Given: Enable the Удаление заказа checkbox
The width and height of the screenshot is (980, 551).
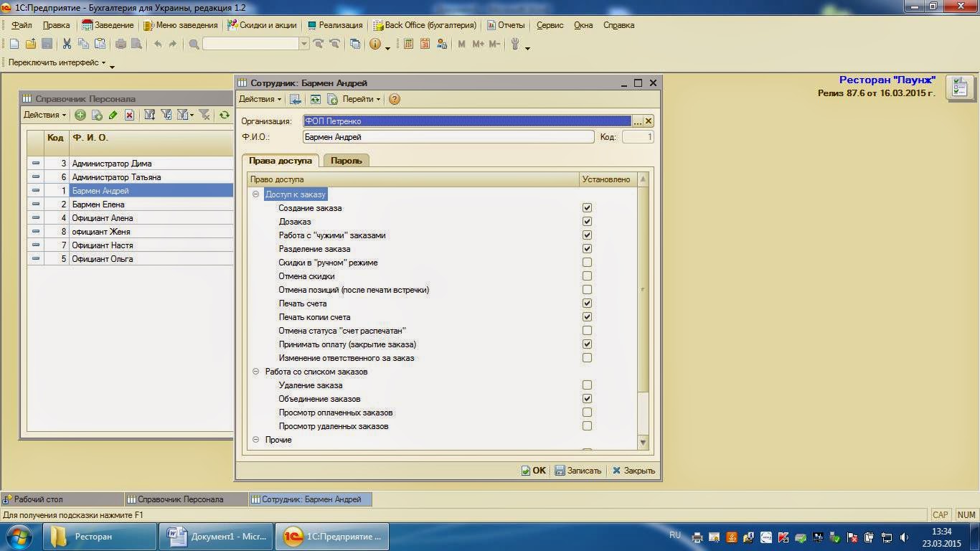Looking at the screenshot, I should (587, 385).
